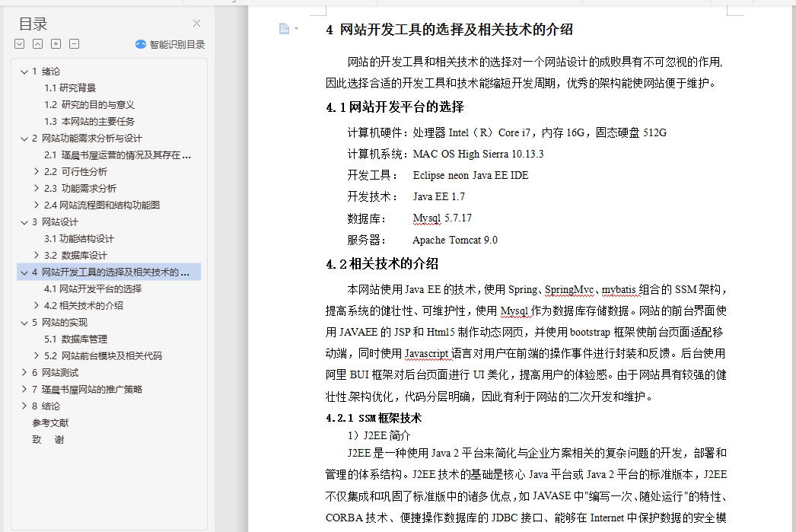This screenshot has height=532, width=796.
Task: Collapse the 4 网站开发工具的选择 section
Action: 24,272
